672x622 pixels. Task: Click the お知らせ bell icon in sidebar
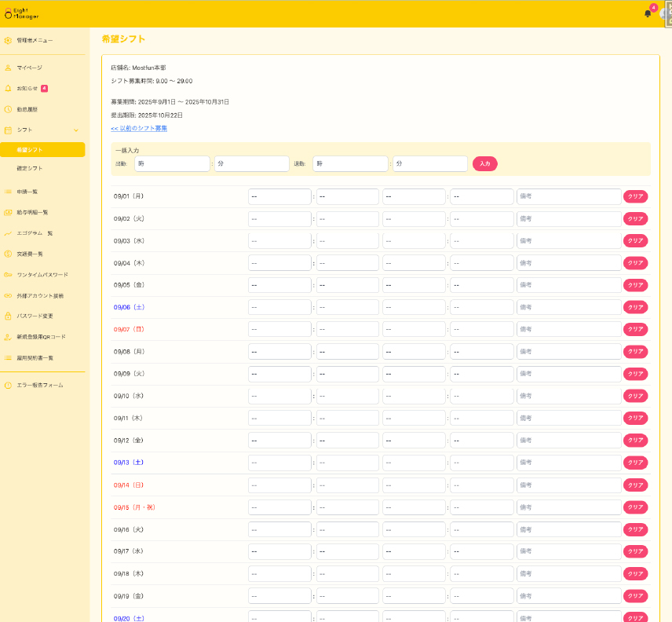click(x=8, y=88)
